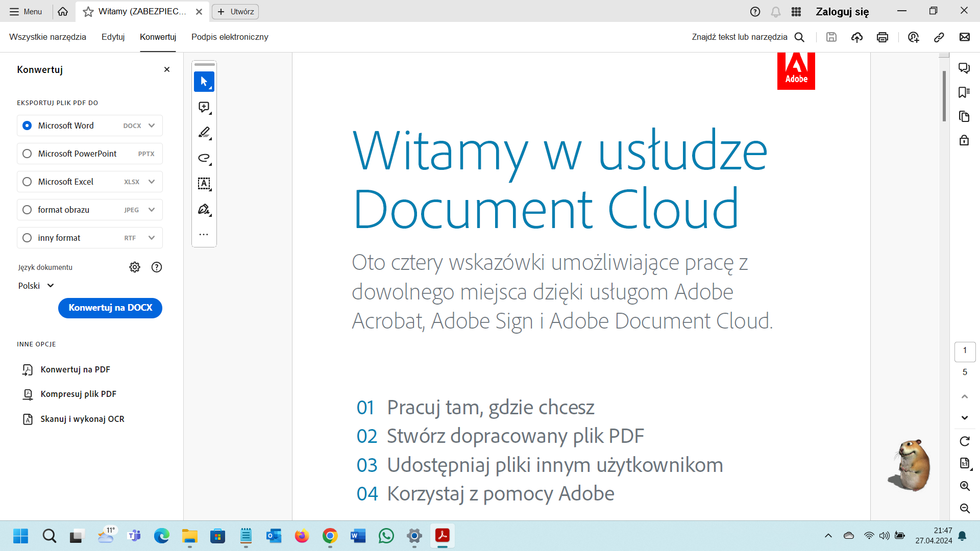Open Firefox from the taskbar

[302, 536]
